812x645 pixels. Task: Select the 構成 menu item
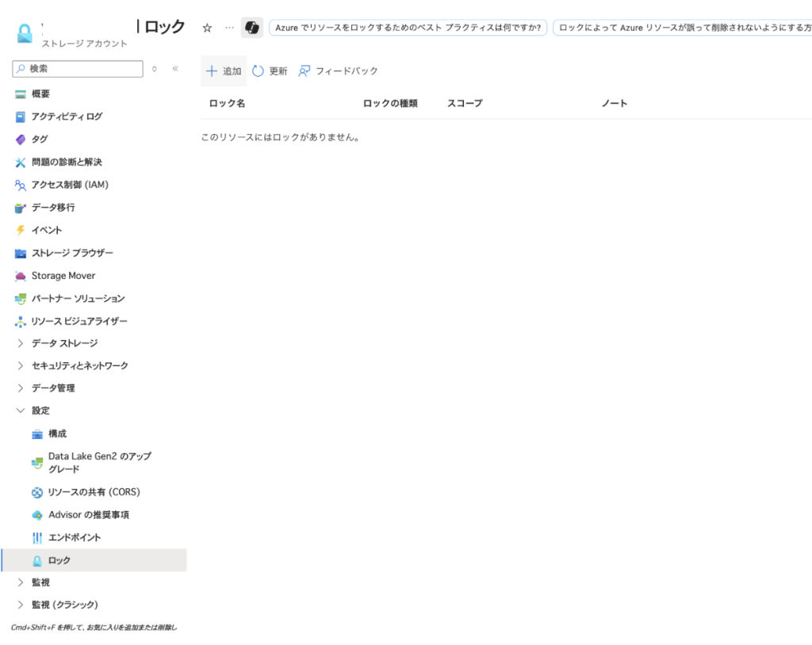pyautogui.click(x=57, y=433)
